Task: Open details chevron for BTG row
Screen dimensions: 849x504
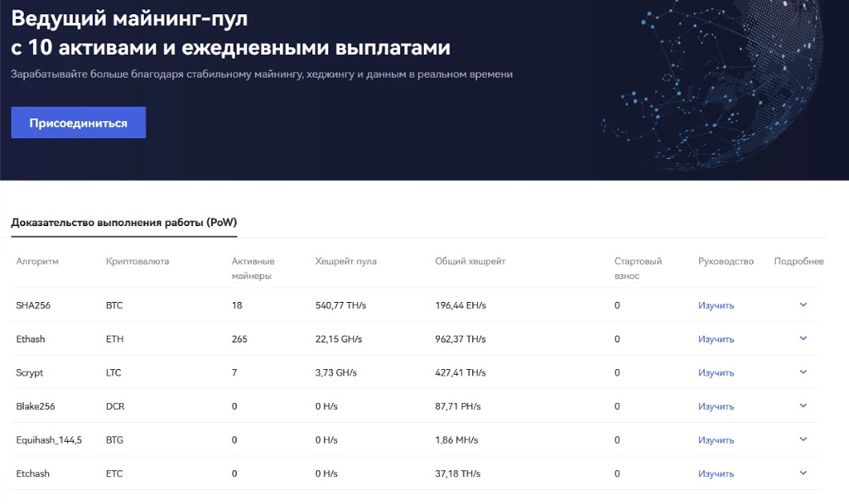Action: pyautogui.click(x=803, y=439)
